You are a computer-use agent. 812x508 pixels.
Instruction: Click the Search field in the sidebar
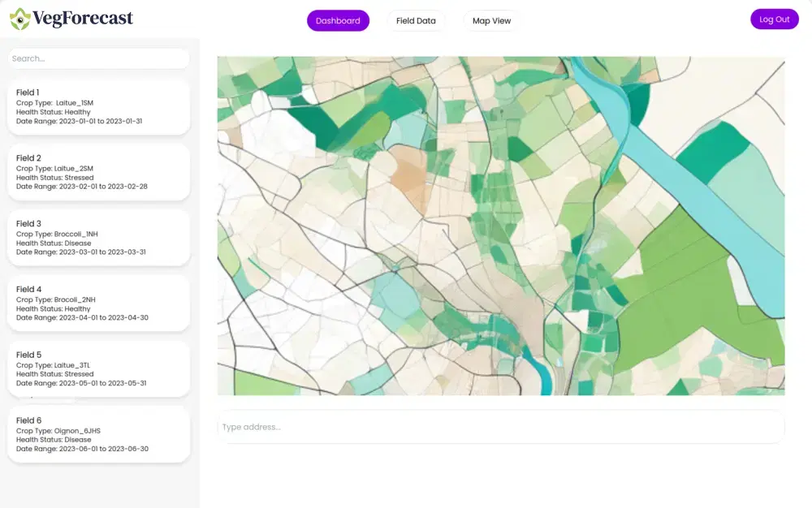click(97, 58)
